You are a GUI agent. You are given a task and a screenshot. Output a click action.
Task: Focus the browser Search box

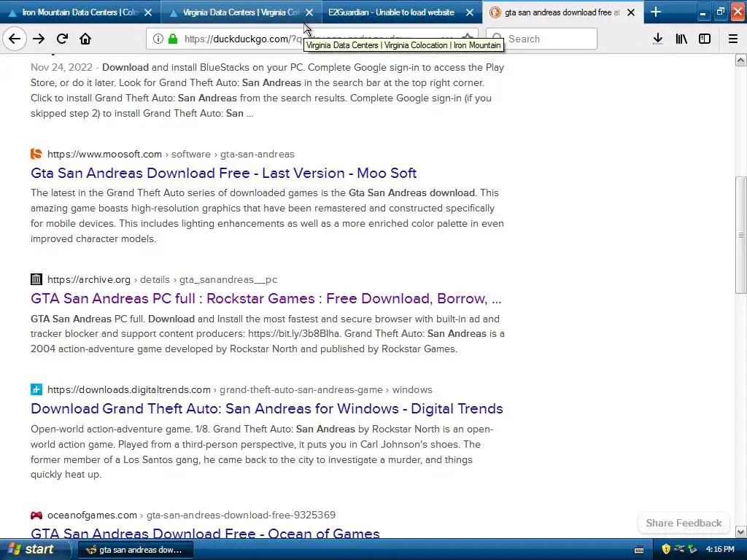(541, 39)
